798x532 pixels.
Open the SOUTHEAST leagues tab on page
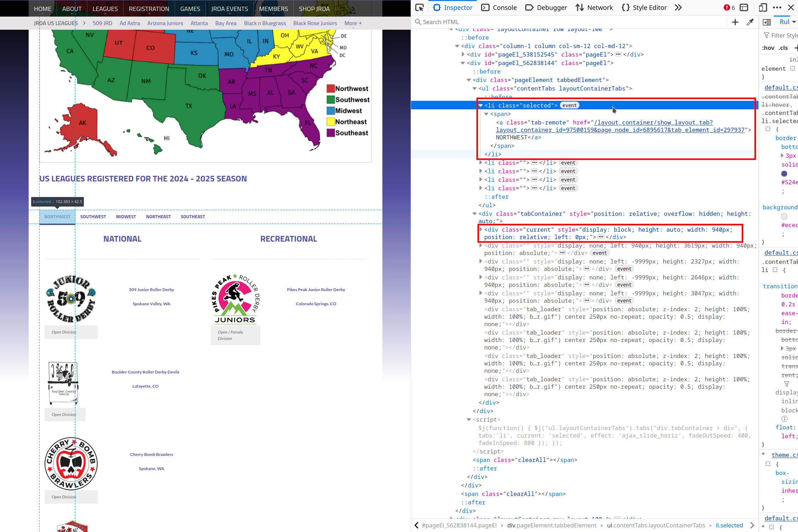pos(193,217)
